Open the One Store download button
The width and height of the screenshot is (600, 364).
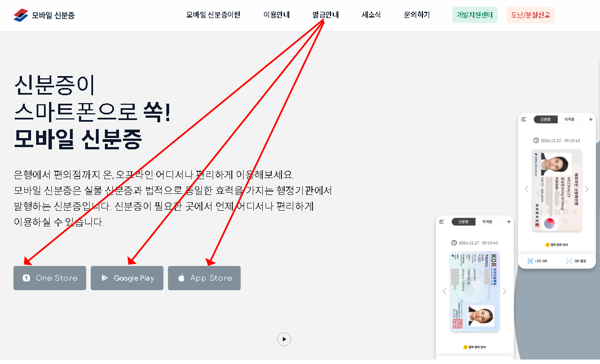(x=50, y=278)
